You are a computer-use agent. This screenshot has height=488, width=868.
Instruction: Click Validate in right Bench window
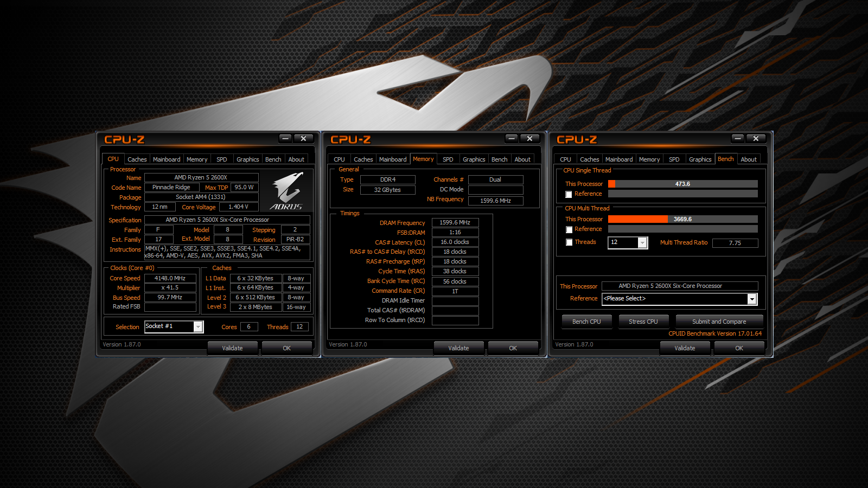(685, 348)
